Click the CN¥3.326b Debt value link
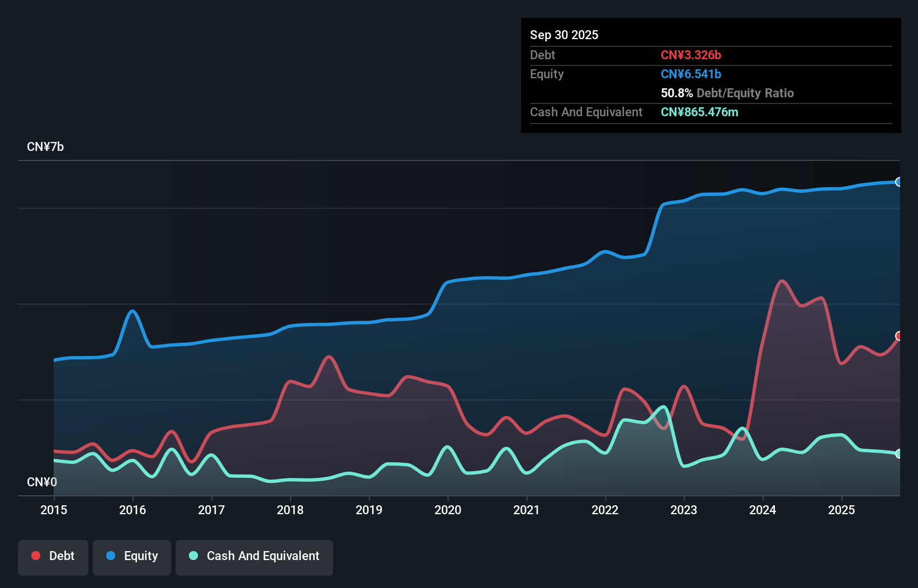This screenshot has width=918, height=588. pos(691,55)
